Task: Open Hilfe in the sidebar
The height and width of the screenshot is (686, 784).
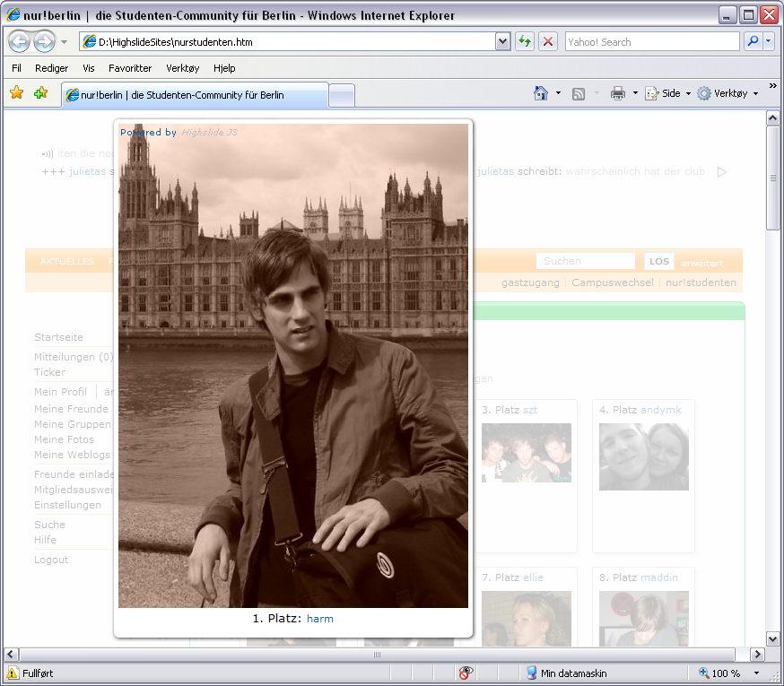Action: click(x=45, y=540)
